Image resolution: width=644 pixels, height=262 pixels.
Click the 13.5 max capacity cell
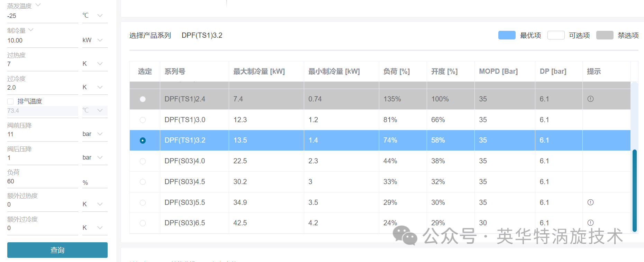tap(266, 141)
